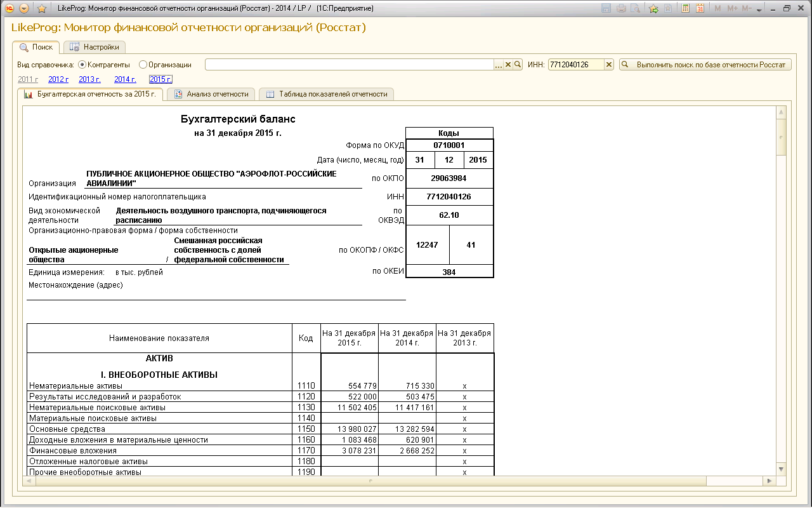This screenshot has width=812, height=508.
Task: Open the Calendar icon showing 31
Action: (700, 8)
